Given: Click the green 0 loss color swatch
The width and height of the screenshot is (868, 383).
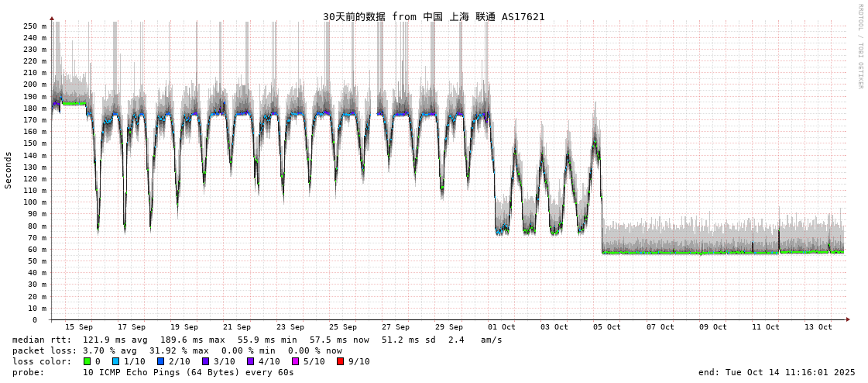Looking at the screenshot, I should (87, 361).
